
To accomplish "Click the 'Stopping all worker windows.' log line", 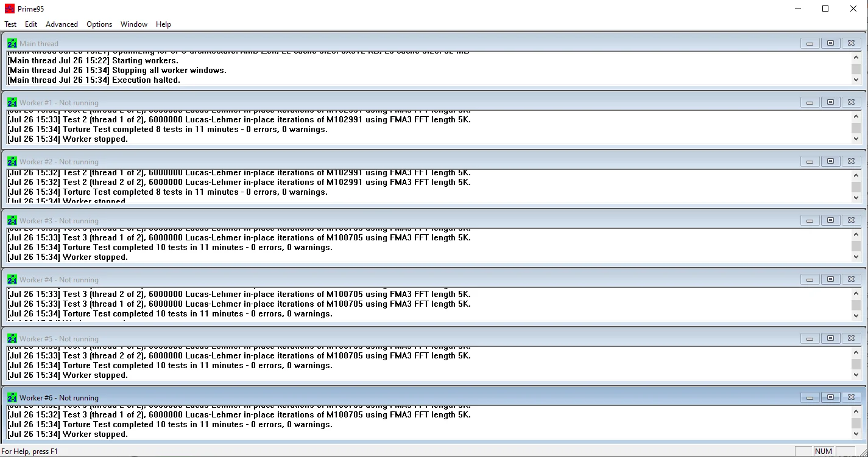I will coord(117,70).
